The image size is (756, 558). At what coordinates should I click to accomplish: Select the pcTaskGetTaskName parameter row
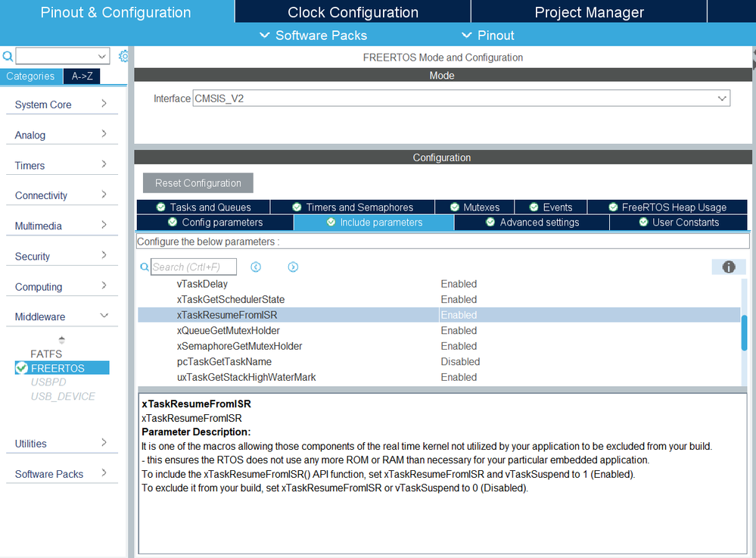pyautogui.click(x=439, y=361)
